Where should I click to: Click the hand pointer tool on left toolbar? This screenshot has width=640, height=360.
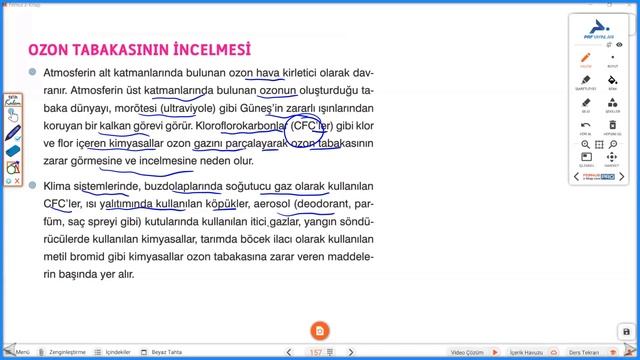point(13,116)
